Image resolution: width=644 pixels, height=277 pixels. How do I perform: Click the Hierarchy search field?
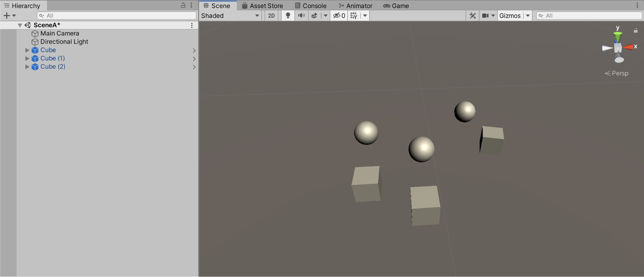click(x=117, y=15)
